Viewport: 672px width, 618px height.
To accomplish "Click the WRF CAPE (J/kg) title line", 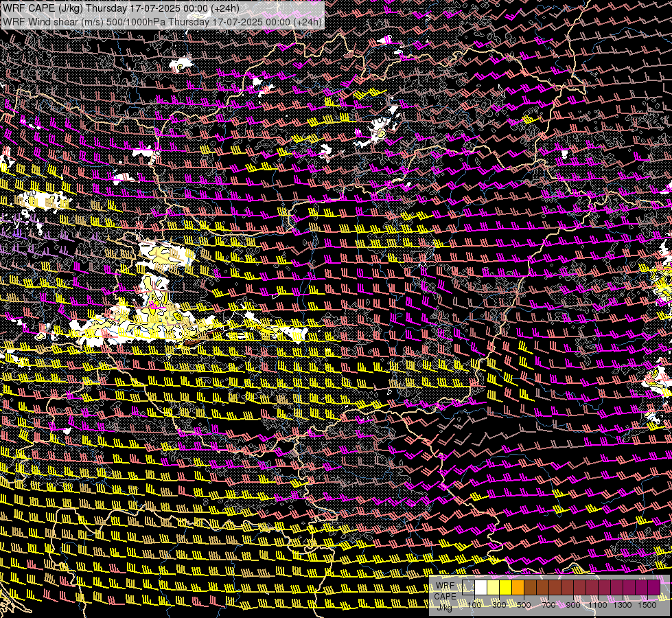I will 121,8.
